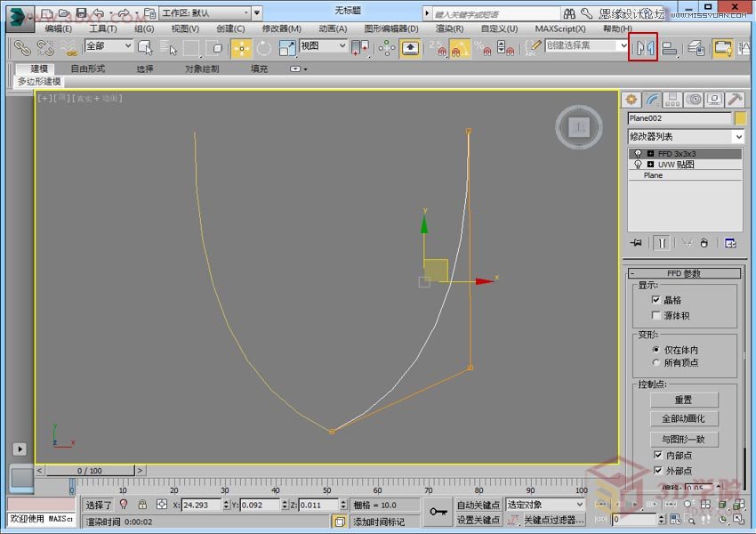Image resolution: width=756 pixels, height=534 pixels.
Task: Click the ViewCube in the viewport
Action: click(579, 127)
